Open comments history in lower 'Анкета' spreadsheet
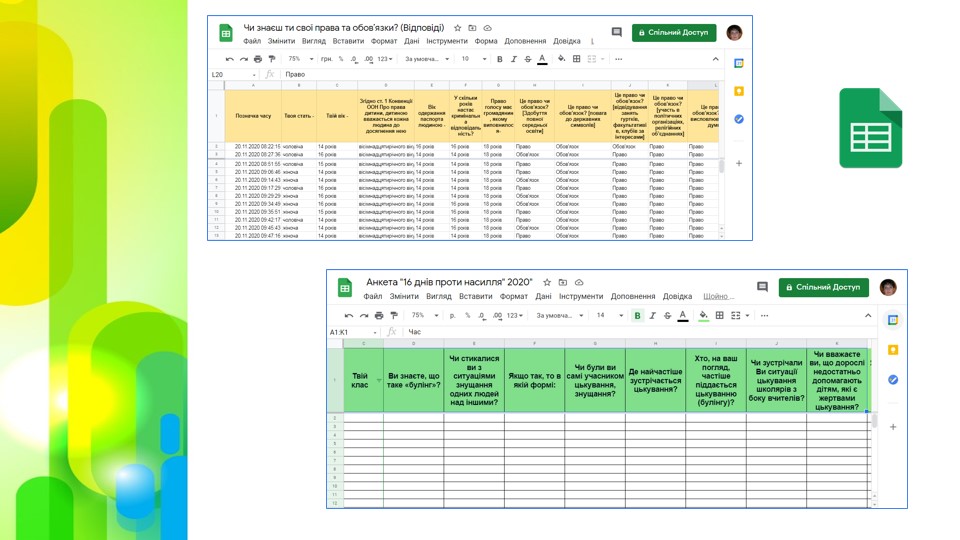The width and height of the screenshot is (960, 540). point(762,287)
